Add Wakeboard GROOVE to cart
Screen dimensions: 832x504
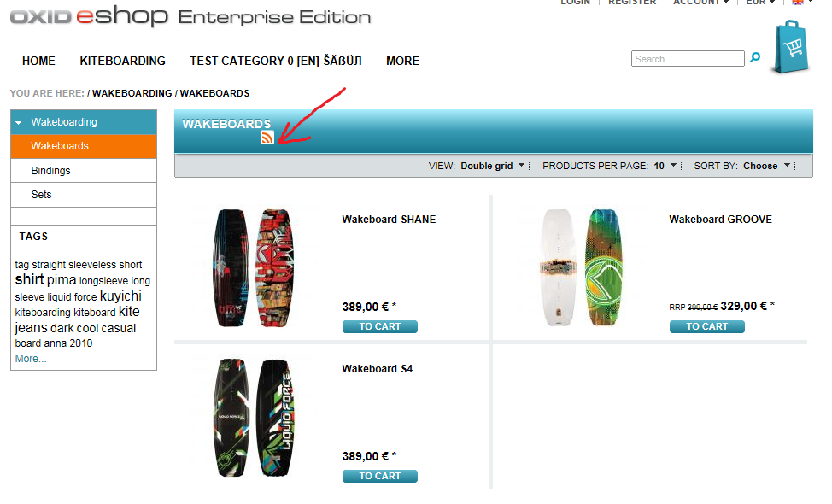[x=706, y=326]
